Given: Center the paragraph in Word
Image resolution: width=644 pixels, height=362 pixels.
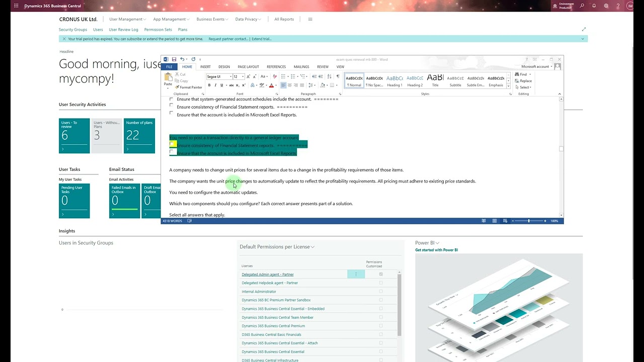Looking at the screenshot, I should pos(289,85).
